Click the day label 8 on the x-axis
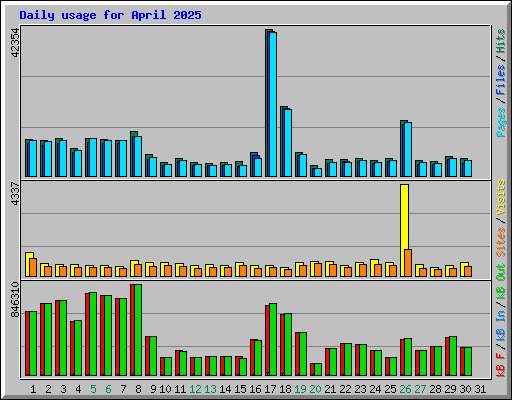The height and width of the screenshot is (400, 512). [138, 389]
